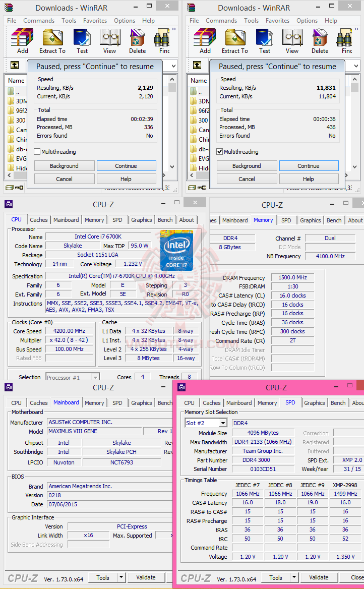Click View icon in left WinRAR window
Image resolution: width=364 pixels, height=589 pixels.
coord(110,38)
